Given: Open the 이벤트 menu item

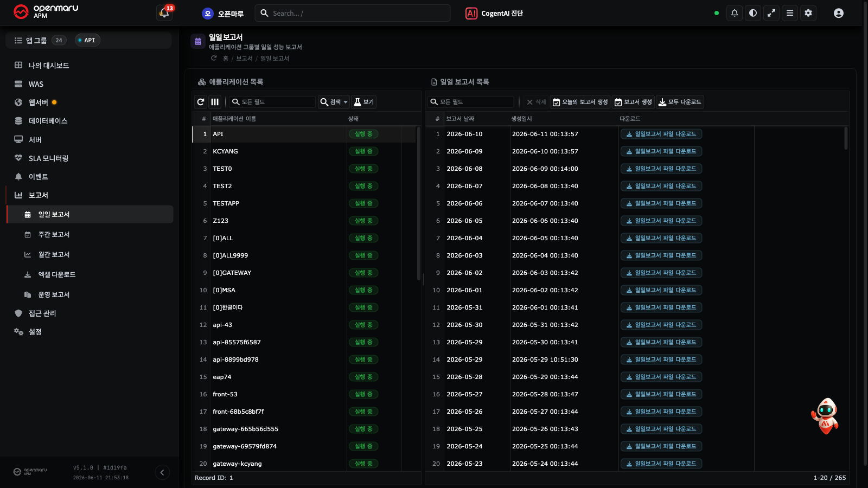Looking at the screenshot, I should pyautogui.click(x=38, y=177).
